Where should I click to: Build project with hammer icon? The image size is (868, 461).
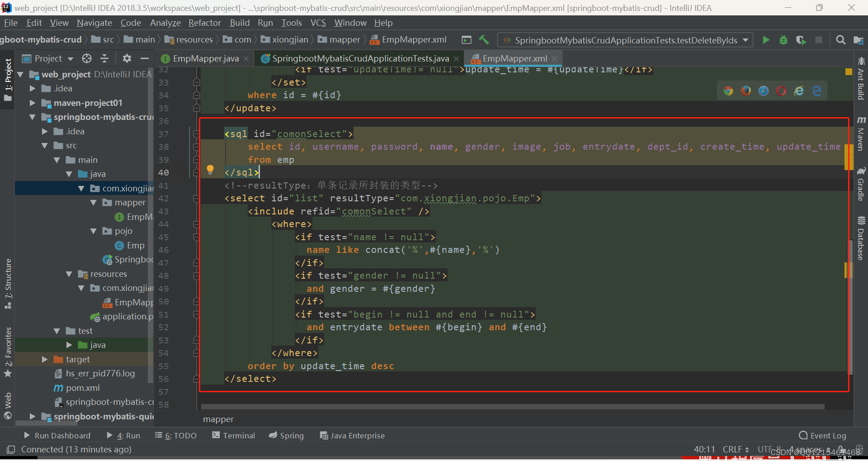(x=484, y=40)
